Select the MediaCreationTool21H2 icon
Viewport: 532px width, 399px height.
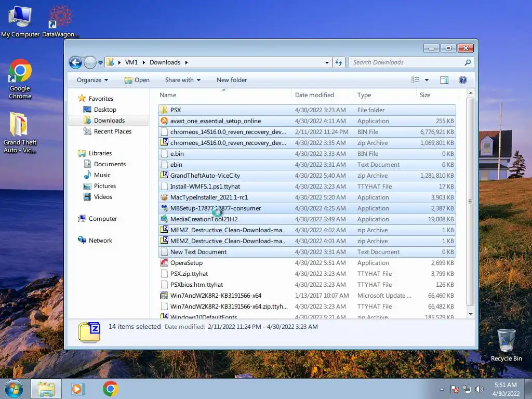click(x=164, y=219)
